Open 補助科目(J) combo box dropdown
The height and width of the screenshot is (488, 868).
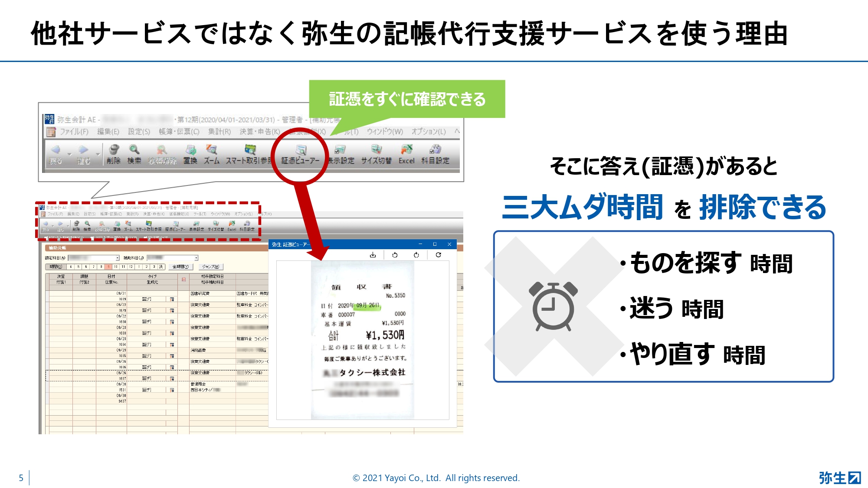196,258
